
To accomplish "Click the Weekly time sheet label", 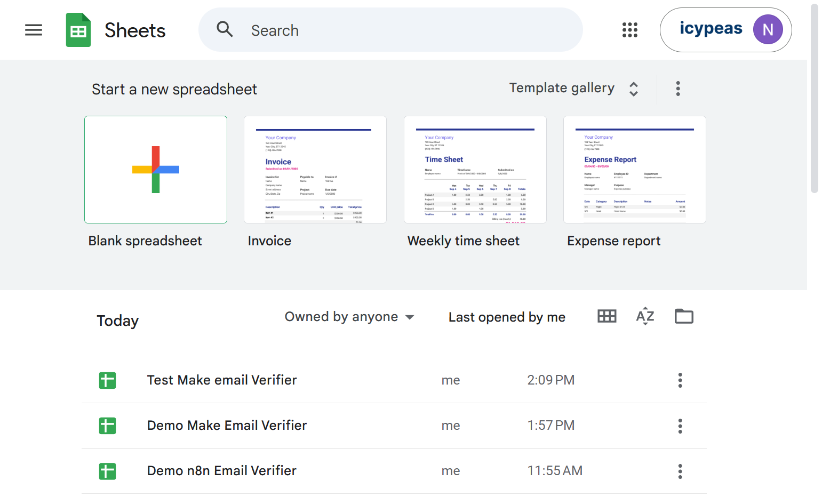I will [x=464, y=241].
